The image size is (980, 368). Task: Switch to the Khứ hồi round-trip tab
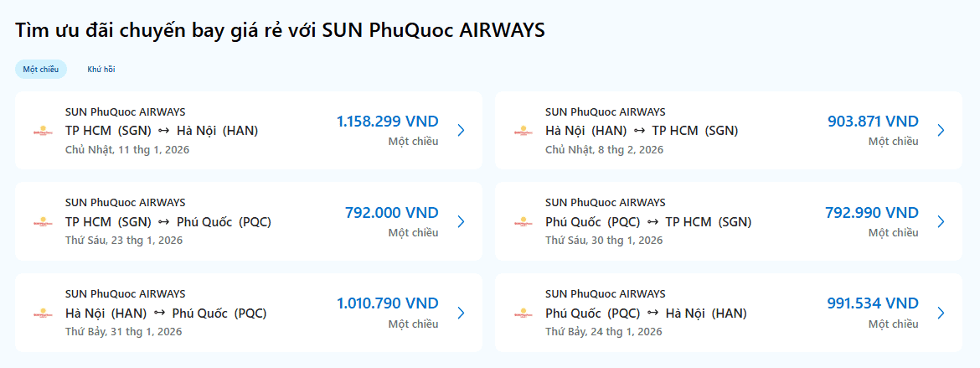101,70
